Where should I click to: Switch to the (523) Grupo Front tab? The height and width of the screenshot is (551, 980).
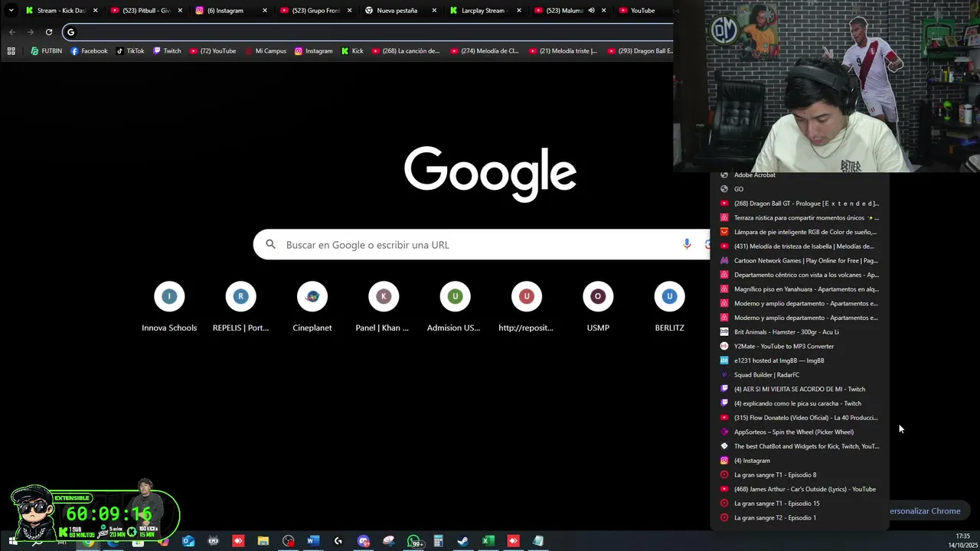(315, 11)
